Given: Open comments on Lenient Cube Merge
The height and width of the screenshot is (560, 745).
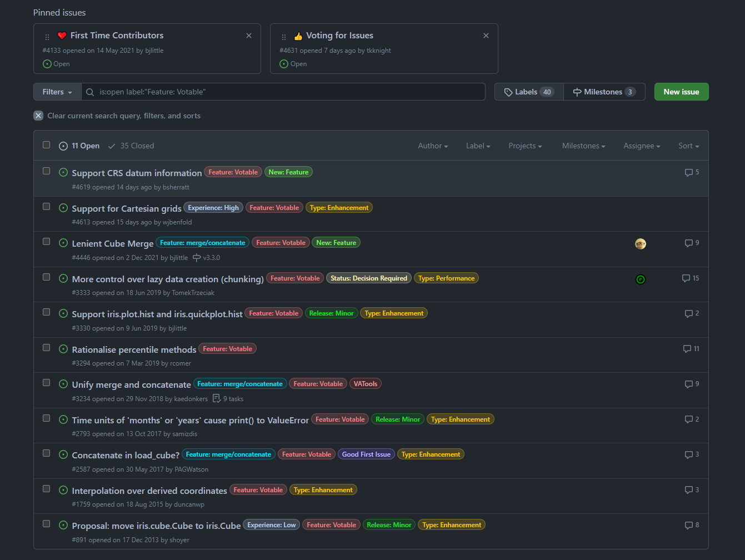Looking at the screenshot, I should click(692, 243).
